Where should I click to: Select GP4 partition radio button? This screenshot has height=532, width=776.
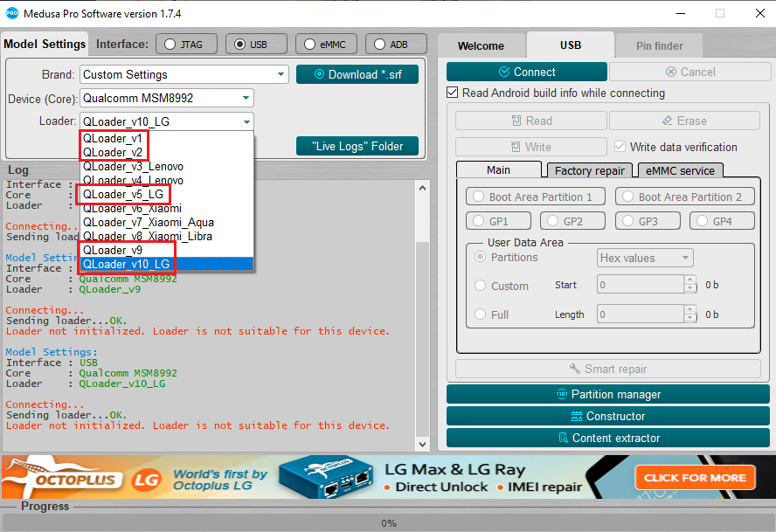(702, 221)
